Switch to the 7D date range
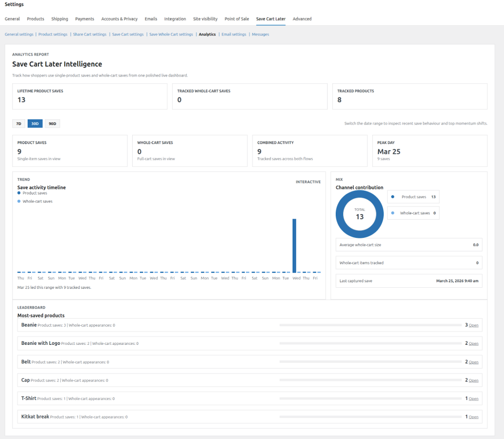Image resolution: width=504 pixels, height=439 pixels. [x=19, y=124]
